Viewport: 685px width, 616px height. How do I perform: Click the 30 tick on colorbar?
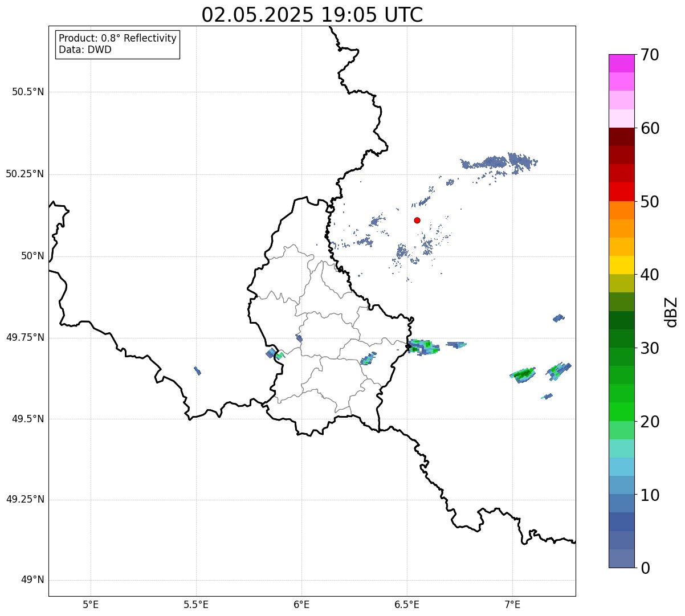point(650,348)
